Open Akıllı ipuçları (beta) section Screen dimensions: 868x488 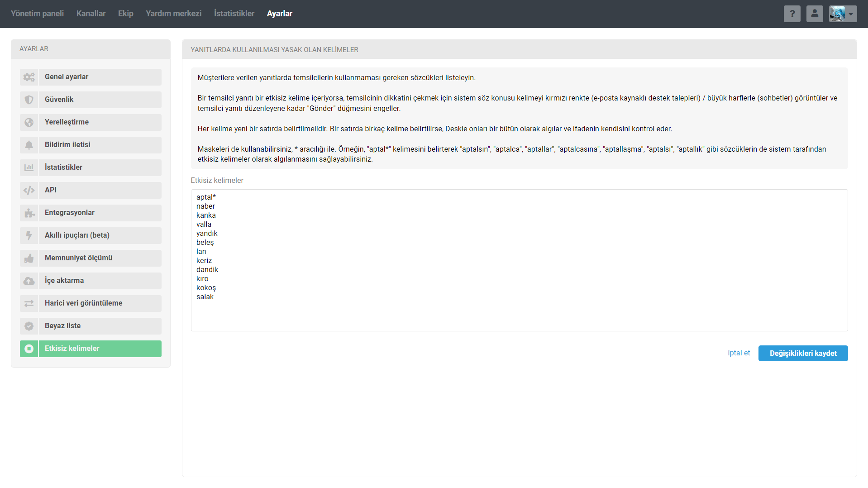coord(91,235)
